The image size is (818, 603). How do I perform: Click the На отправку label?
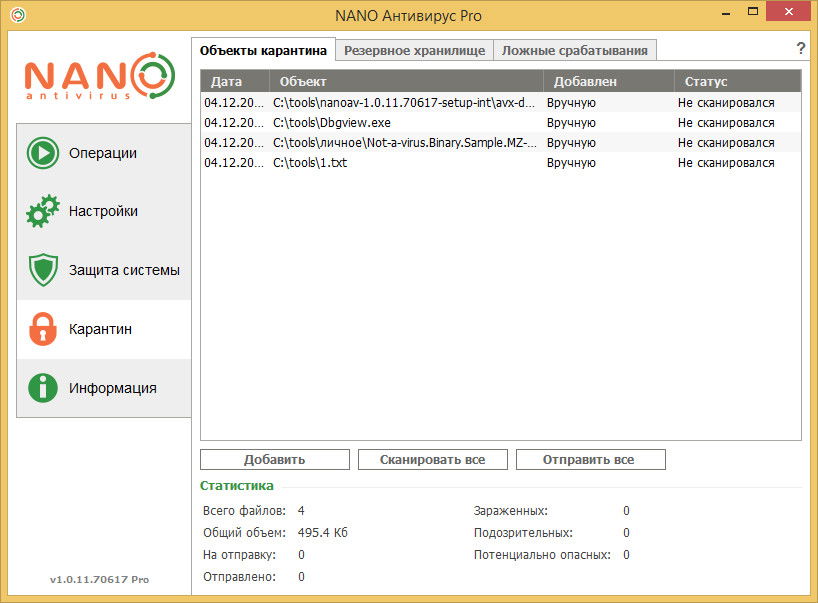pos(239,554)
